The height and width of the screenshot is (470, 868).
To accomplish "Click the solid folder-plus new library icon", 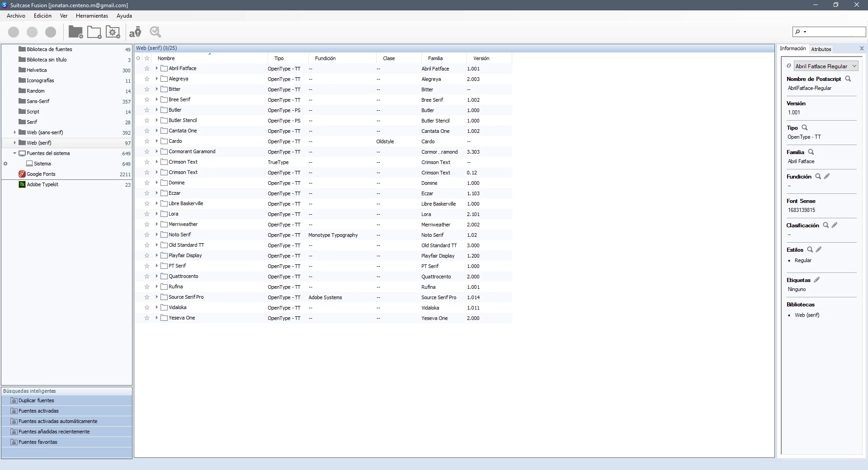I will click(x=75, y=32).
